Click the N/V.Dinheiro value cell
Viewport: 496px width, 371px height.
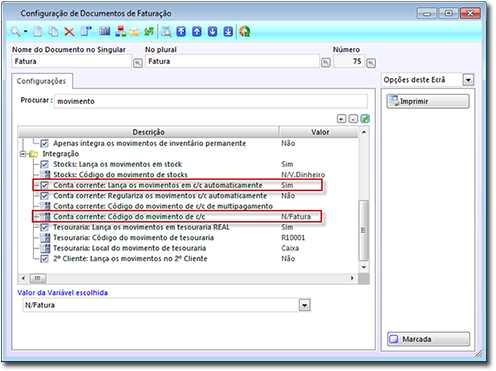tap(303, 175)
